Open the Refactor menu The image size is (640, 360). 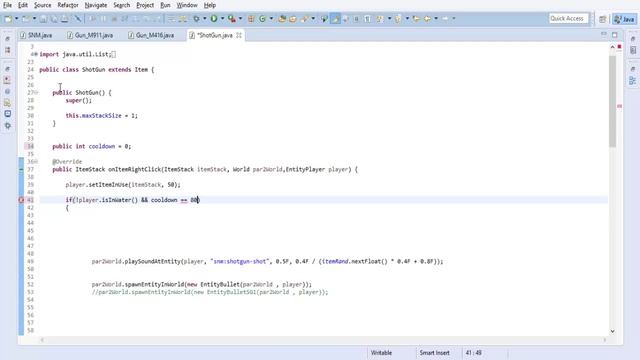[68, 5]
